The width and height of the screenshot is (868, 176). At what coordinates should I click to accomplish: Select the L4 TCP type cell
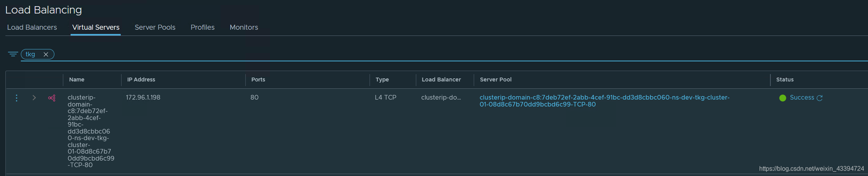pyautogui.click(x=386, y=98)
